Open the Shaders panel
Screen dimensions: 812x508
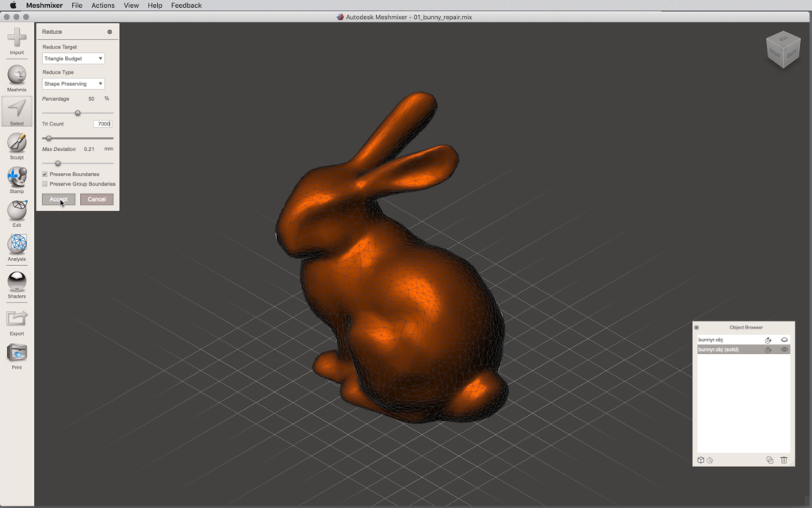(17, 281)
